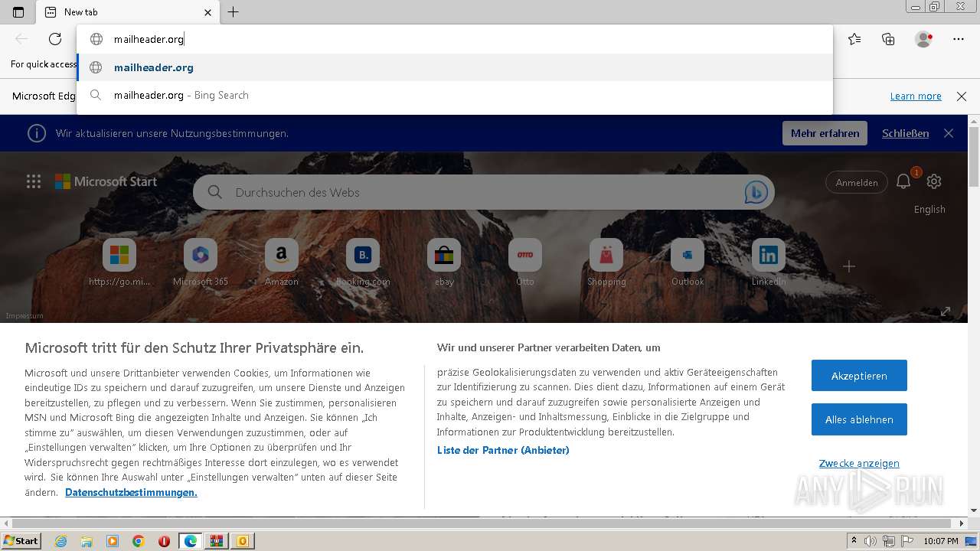
Task: Open Chrome from the taskbar
Action: click(x=139, y=541)
